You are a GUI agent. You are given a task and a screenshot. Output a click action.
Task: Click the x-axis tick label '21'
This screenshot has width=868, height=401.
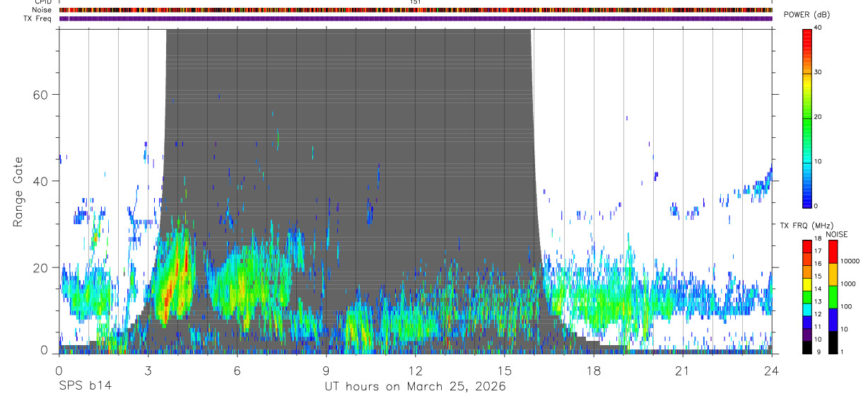[x=683, y=371]
